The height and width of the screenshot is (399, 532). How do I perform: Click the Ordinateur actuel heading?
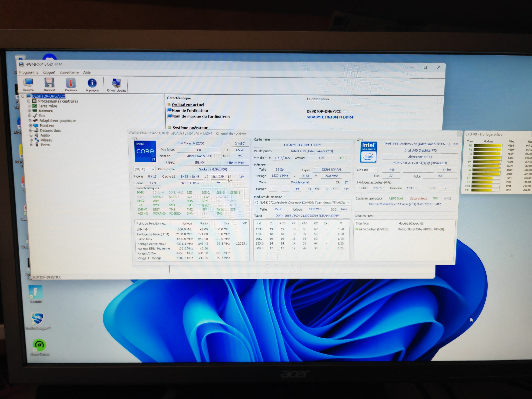(188, 105)
